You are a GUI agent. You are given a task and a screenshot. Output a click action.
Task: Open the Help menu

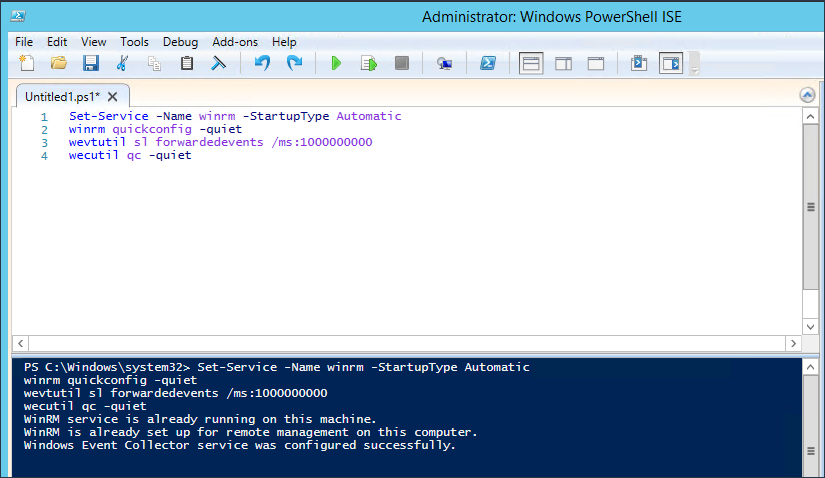click(x=284, y=42)
